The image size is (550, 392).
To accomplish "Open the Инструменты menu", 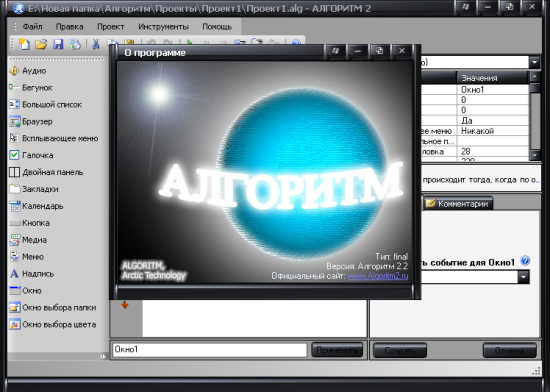I will 163,27.
